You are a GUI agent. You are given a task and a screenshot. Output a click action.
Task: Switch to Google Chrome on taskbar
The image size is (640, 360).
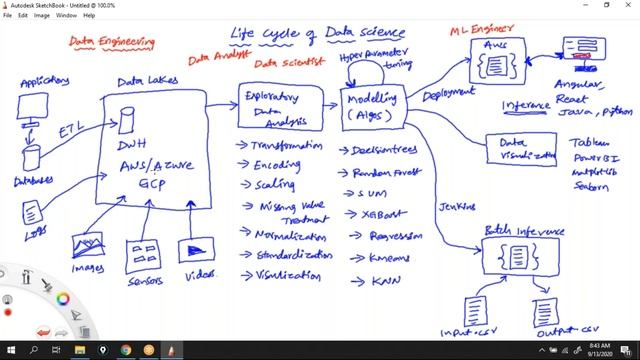point(126,350)
